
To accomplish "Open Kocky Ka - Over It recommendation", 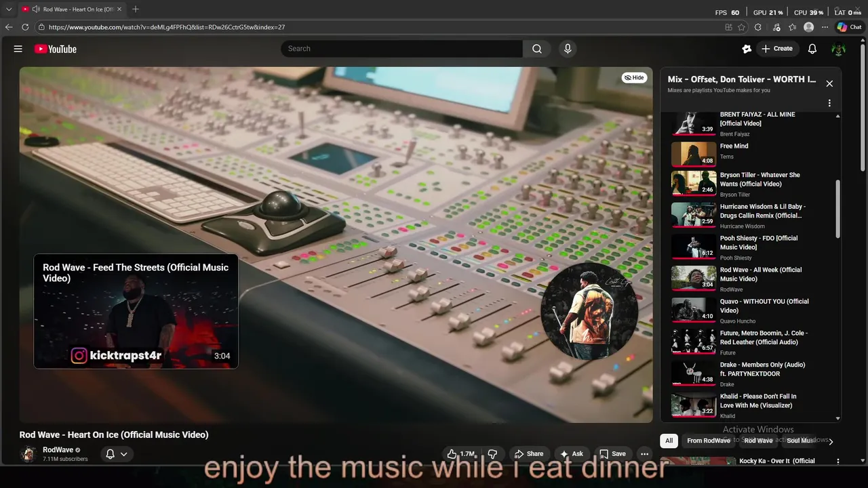I will coord(776,461).
